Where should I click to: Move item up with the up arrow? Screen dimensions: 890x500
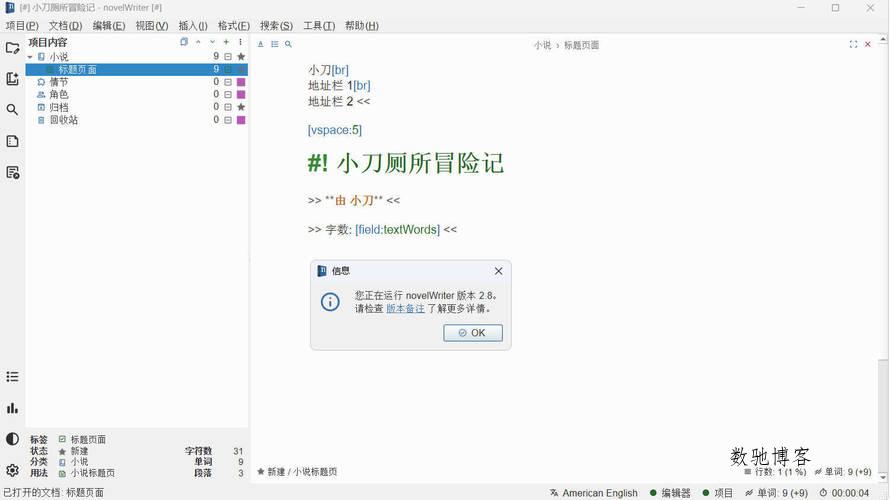click(x=198, y=42)
